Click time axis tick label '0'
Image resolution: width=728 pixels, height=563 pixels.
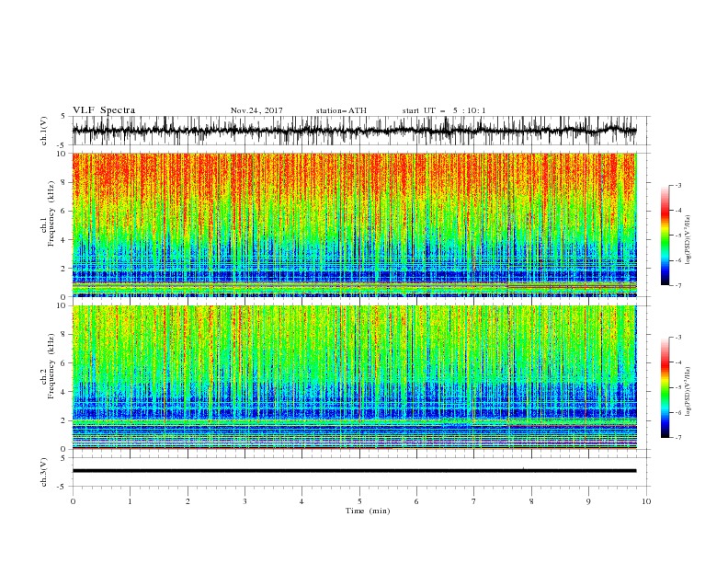point(73,501)
